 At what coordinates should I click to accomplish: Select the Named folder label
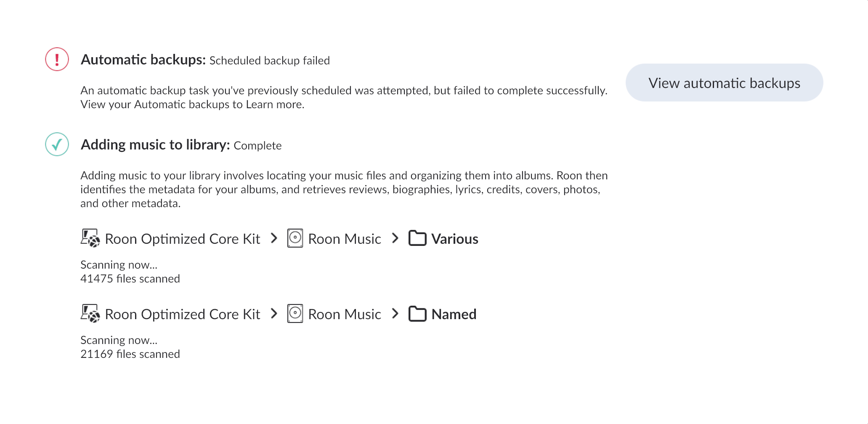tap(454, 315)
